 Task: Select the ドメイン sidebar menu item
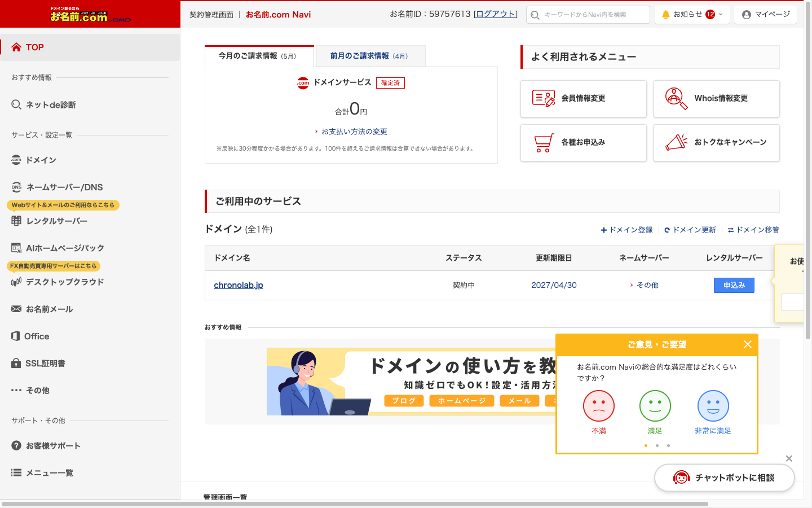pos(90,160)
